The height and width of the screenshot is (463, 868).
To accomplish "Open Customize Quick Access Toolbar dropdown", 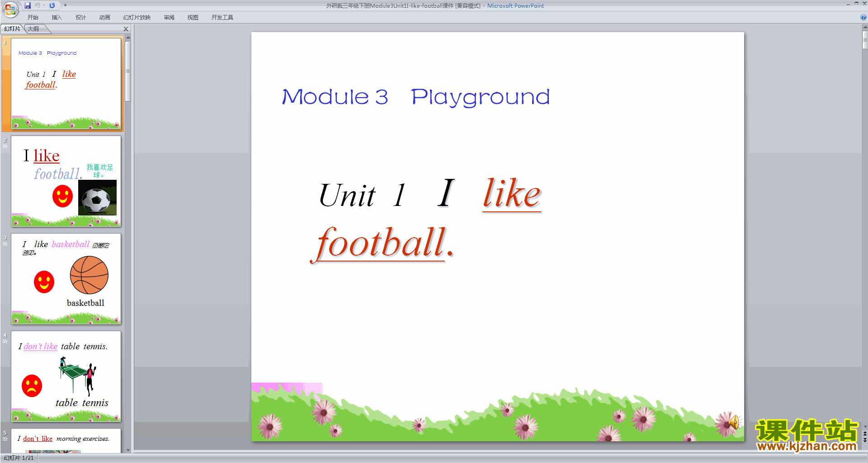I will (x=65, y=5).
